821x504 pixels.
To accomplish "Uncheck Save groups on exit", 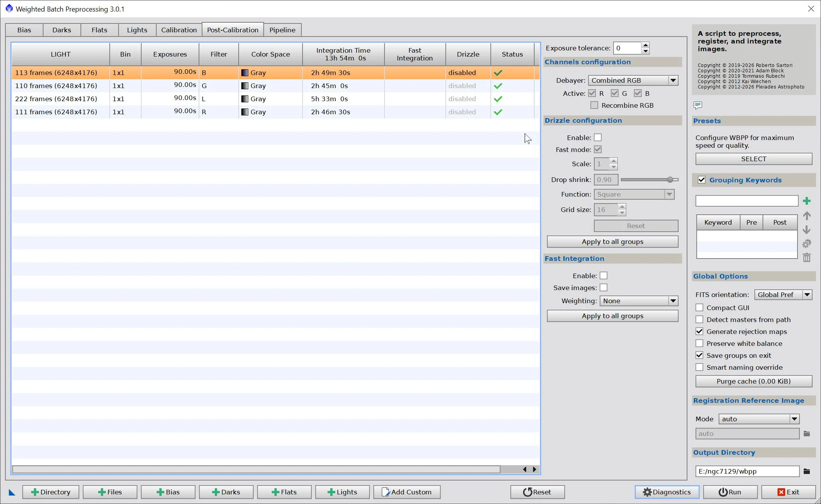I will click(699, 355).
